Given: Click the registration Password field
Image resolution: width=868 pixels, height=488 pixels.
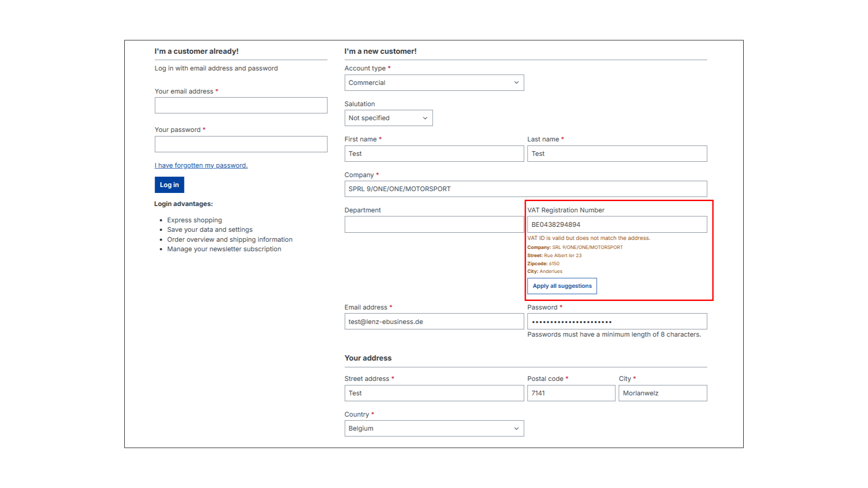Looking at the screenshot, I should pos(617,322).
